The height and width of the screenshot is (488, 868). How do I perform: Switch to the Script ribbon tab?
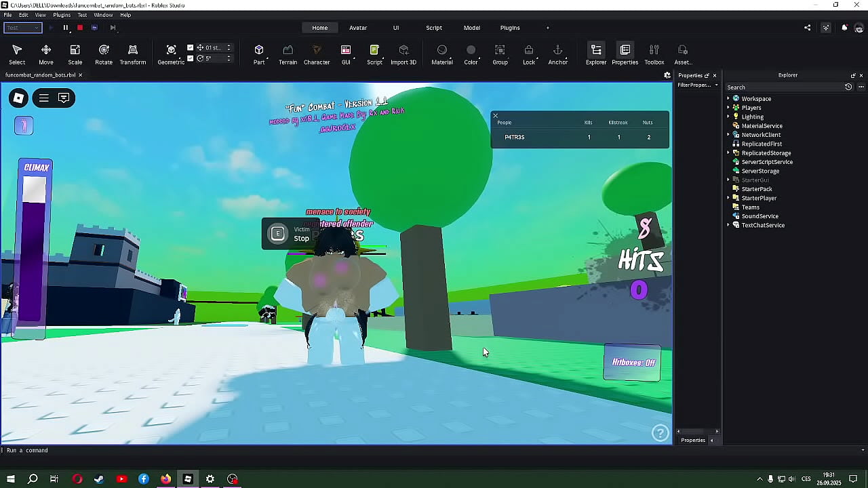(x=433, y=28)
